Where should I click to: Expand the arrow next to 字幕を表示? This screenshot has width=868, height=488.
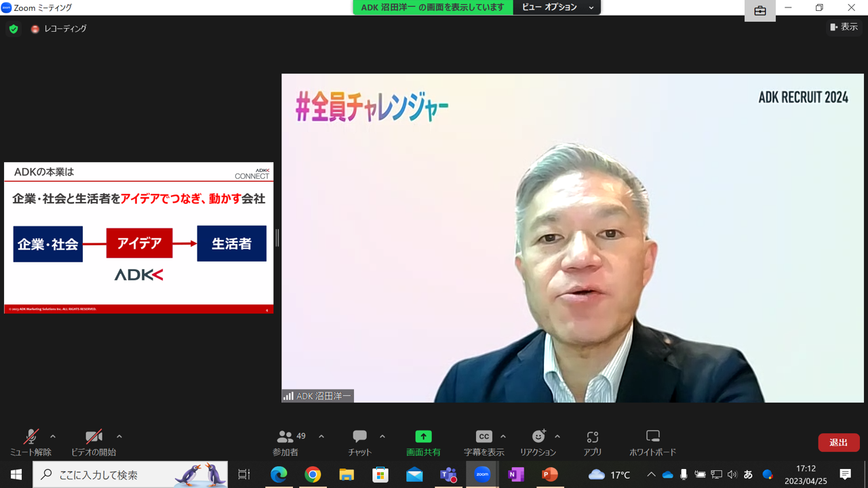pyautogui.click(x=503, y=436)
